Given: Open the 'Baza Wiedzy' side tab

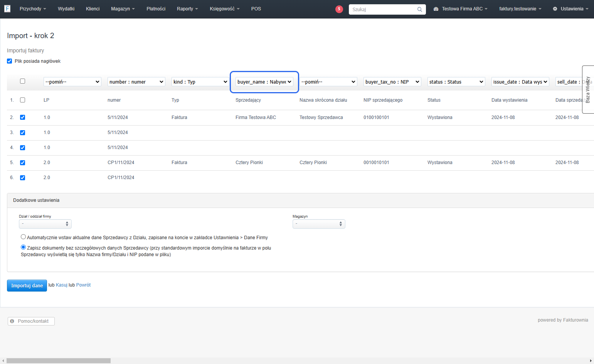Looking at the screenshot, I should click(x=588, y=89).
